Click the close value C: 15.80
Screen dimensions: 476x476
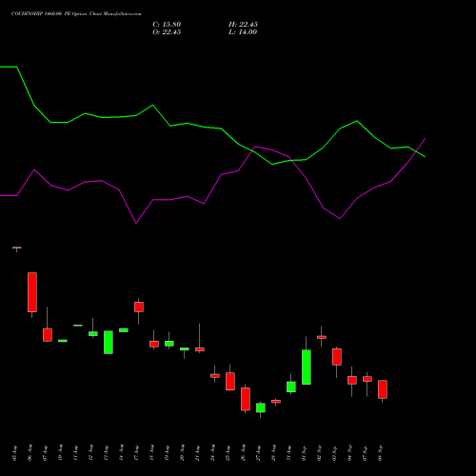167,25
